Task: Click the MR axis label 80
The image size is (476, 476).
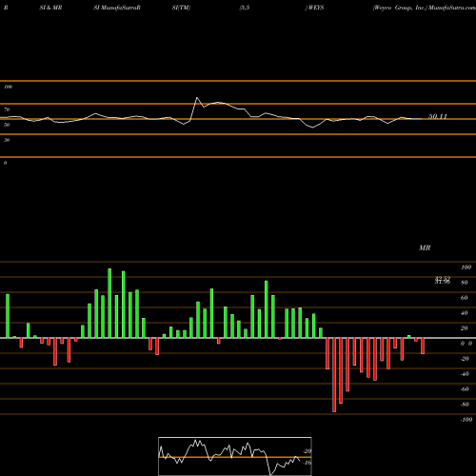Action: [x=465, y=283]
